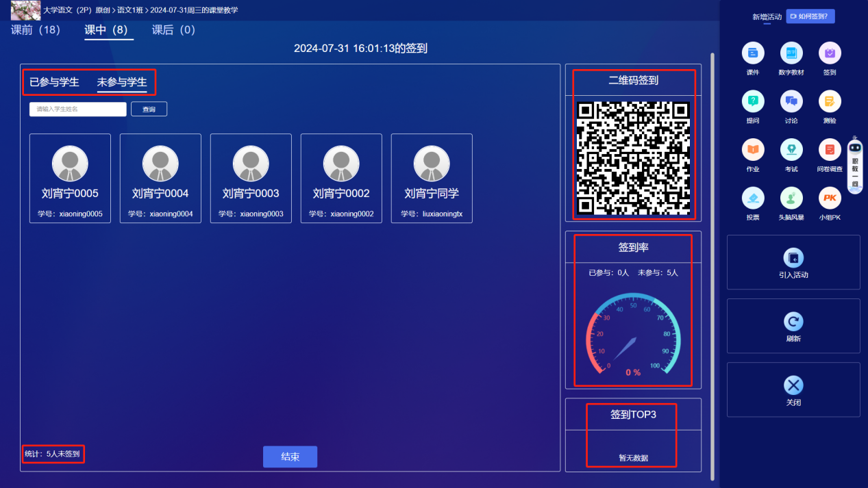Open the 课件 courseware activity icon
868x488 pixels.
tap(753, 54)
